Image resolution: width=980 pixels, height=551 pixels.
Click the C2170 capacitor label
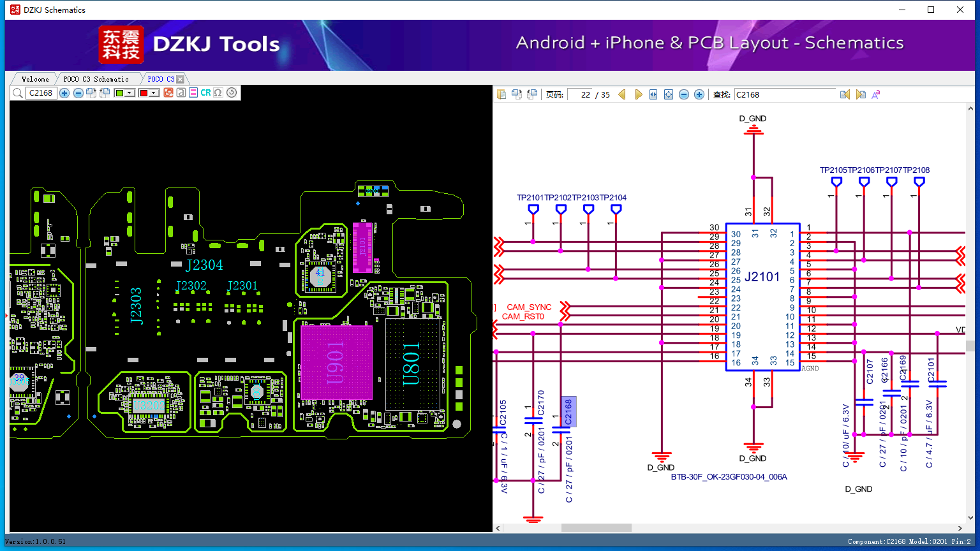[x=541, y=403]
